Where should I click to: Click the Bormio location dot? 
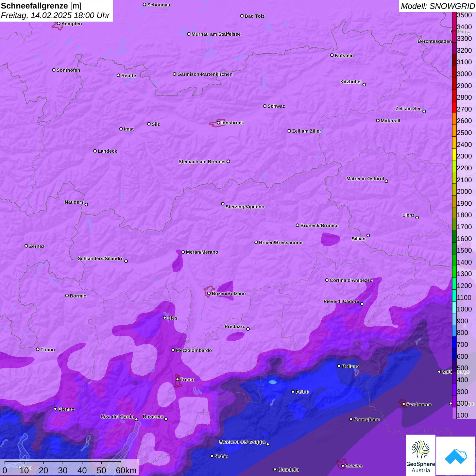coord(67,295)
